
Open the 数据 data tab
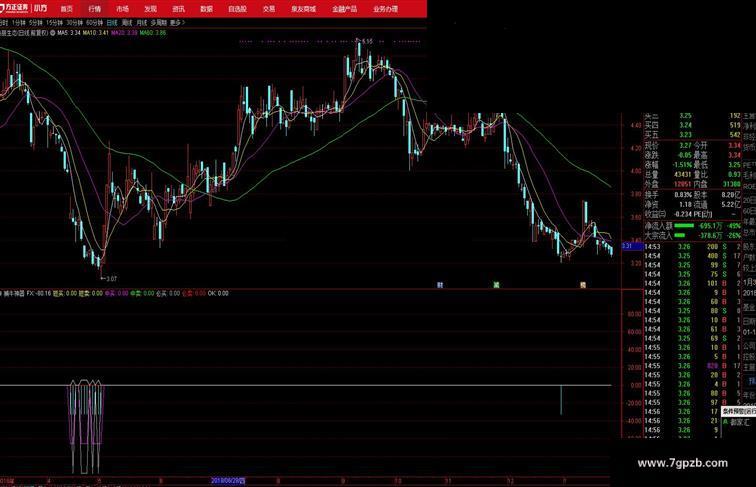(x=206, y=9)
